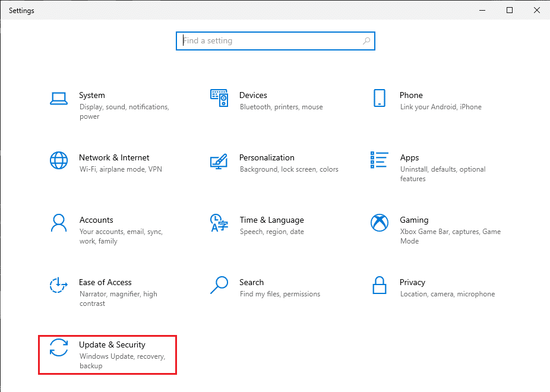Select the Accounts person icon

point(59,223)
